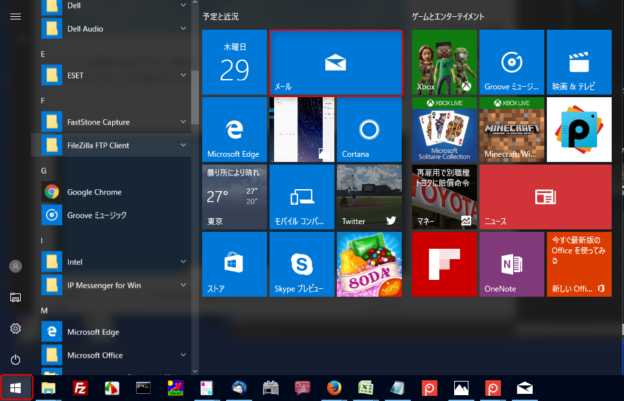Screen dimensions: 624x401
Task: Open the Xbox tile
Action: pos(444,62)
